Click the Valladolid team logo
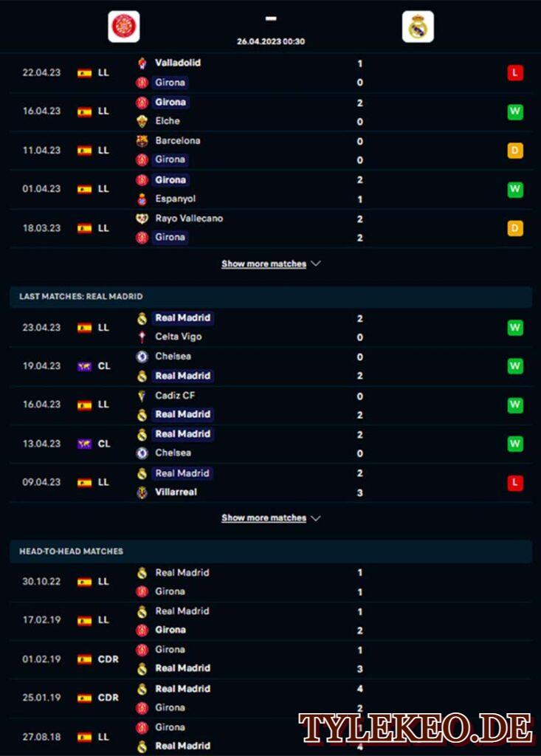 coord(142,63)
